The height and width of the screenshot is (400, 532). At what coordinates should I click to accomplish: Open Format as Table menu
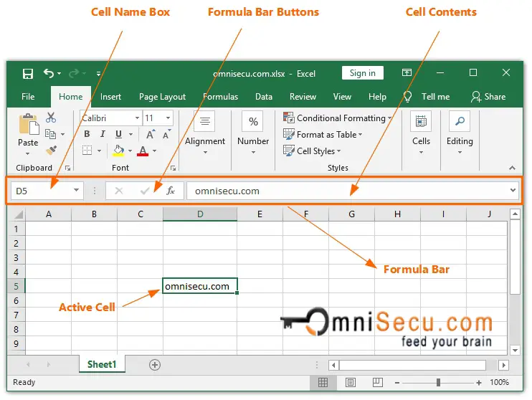click(323, 134)
